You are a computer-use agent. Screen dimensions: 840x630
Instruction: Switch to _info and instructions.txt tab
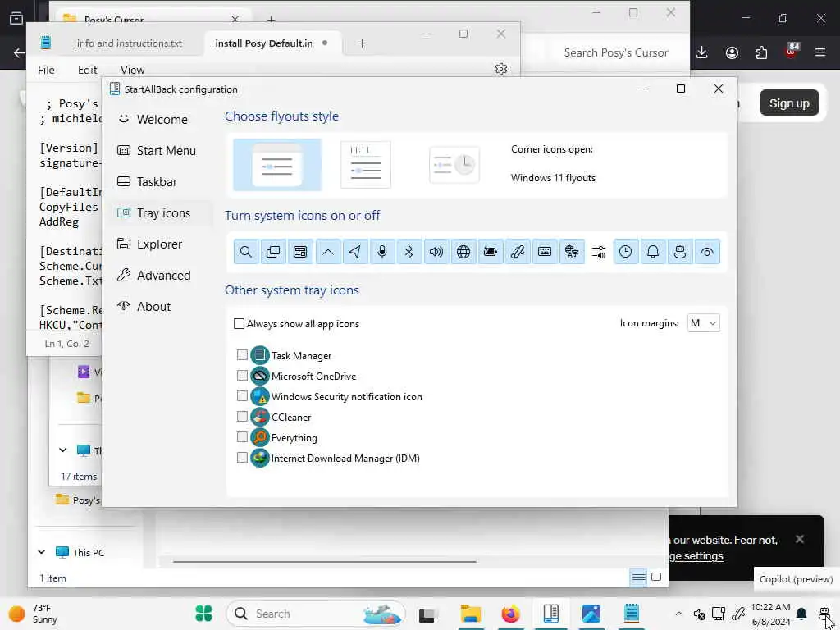127,43
